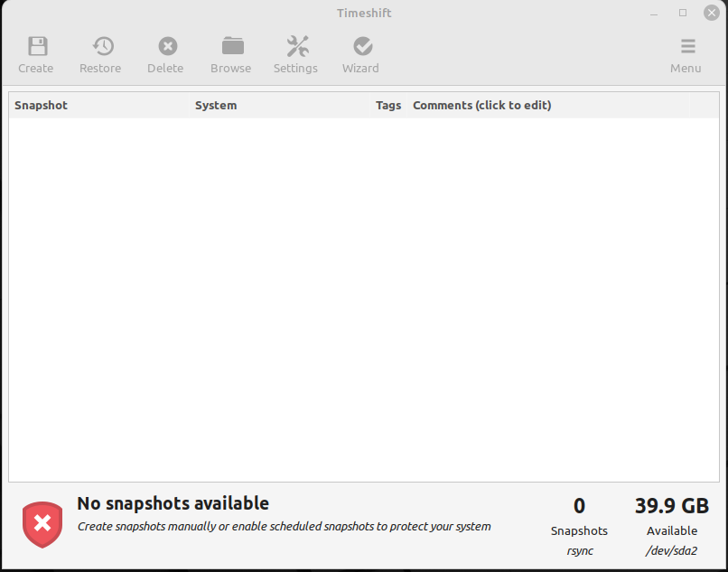Open Browse folder icon in toolbar
This screenshot has height=572, width=728.
coord(231,47)
